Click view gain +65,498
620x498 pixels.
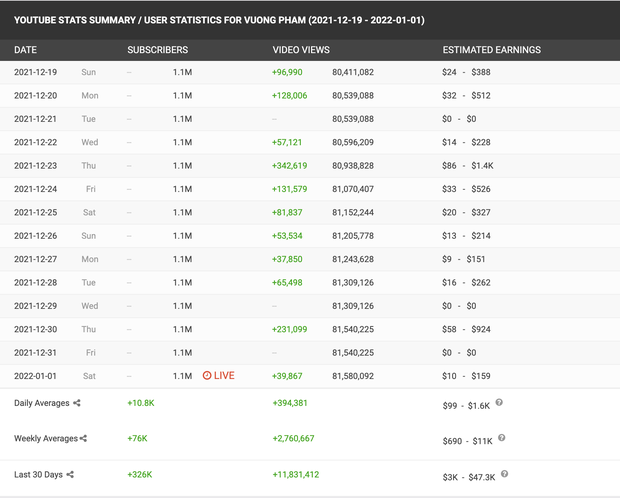tap(287, 282)
